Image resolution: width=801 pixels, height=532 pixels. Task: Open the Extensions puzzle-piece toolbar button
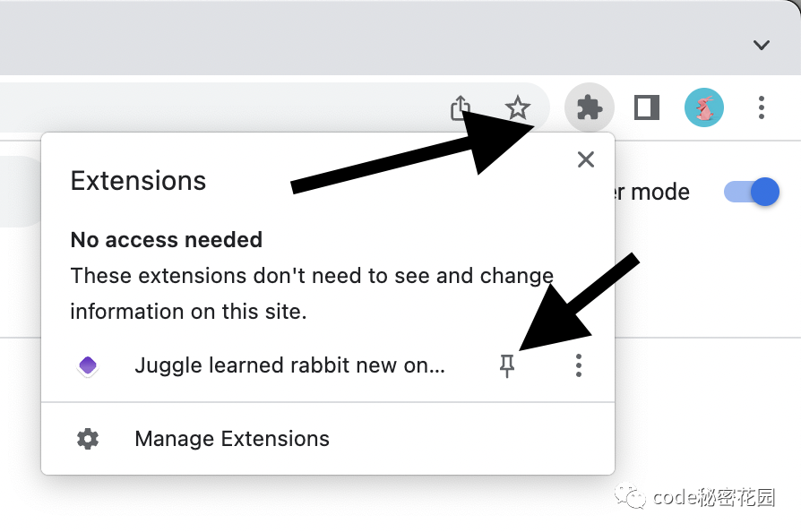pyautogui.click(x=589, y=107)
